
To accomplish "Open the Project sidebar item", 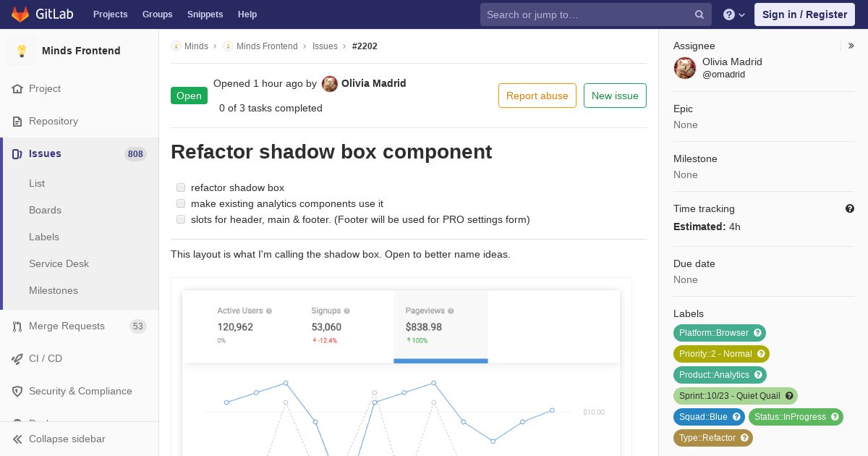I will pyautogui.click(x=80, y=88).
